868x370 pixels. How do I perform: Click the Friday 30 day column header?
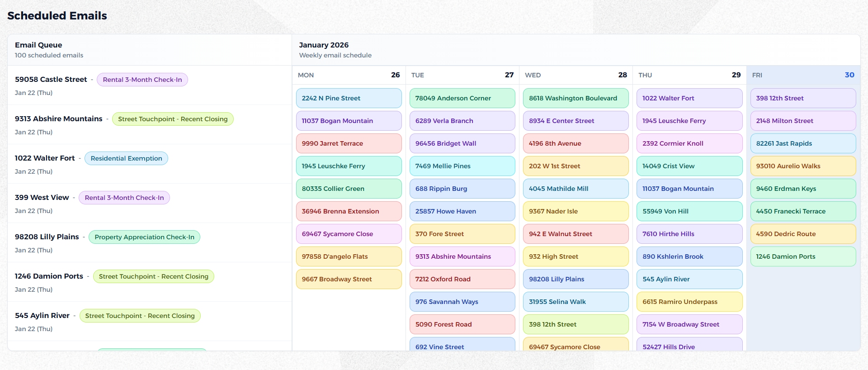tap(803, 75)
